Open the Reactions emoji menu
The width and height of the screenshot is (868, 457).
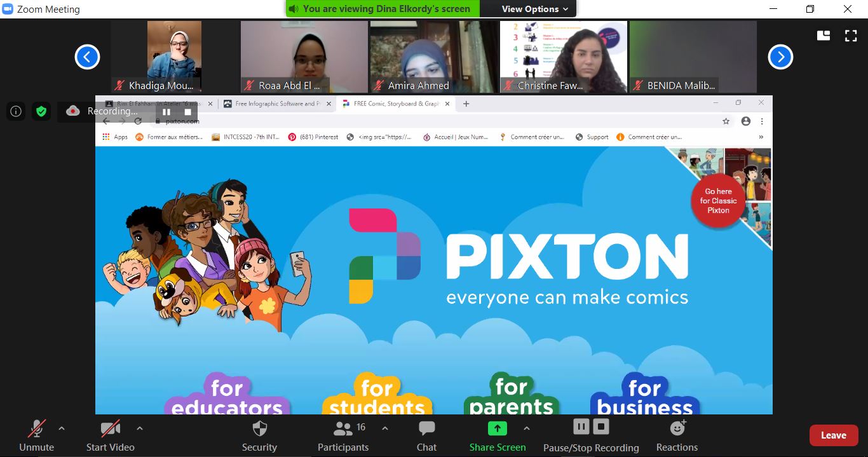[677, 428]
